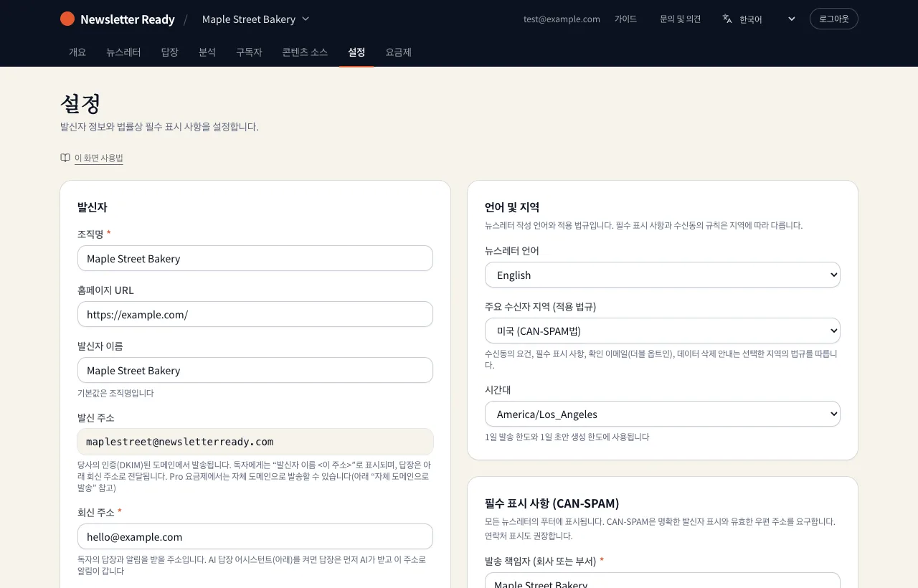Expand the Maple Street Bakery workspace switcher
918x588 pixels.
256,19
